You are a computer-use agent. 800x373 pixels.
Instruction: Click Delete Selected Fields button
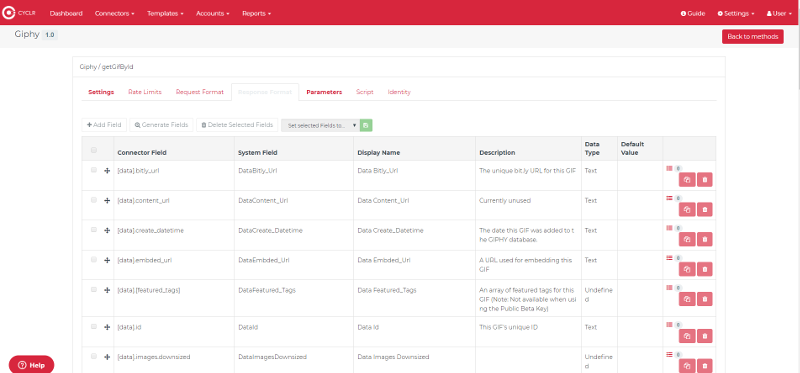tap(237, 125)
